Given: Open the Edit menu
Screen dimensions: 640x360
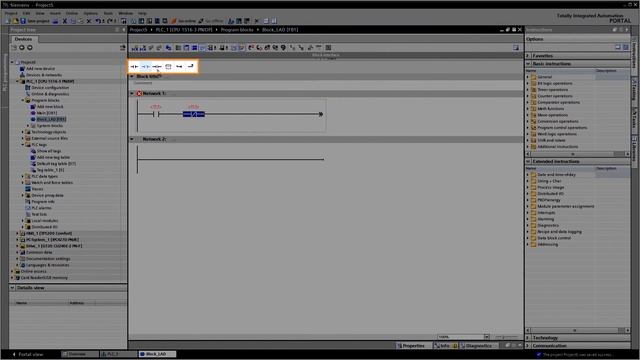Looking at the screenshot, I should point(26,13).
